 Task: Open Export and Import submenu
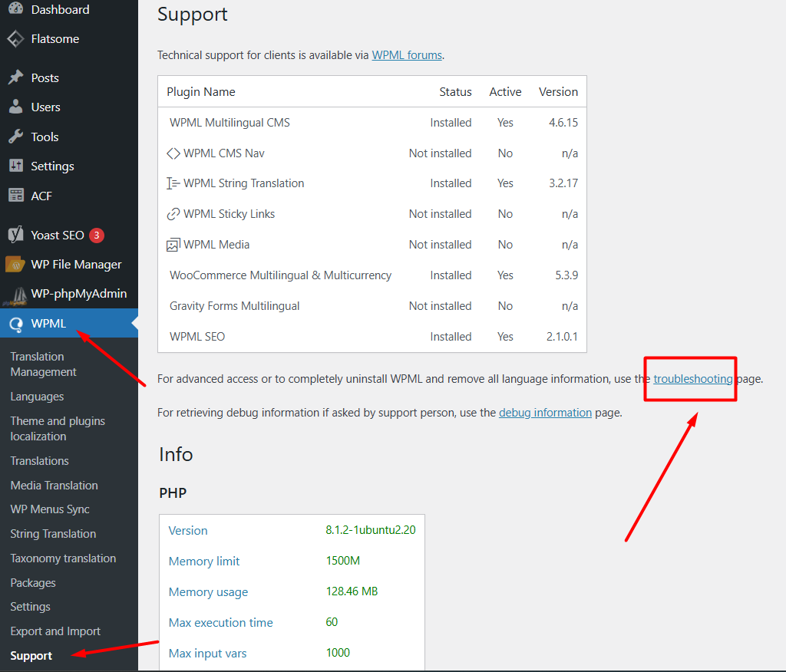(x=55, y=631)
